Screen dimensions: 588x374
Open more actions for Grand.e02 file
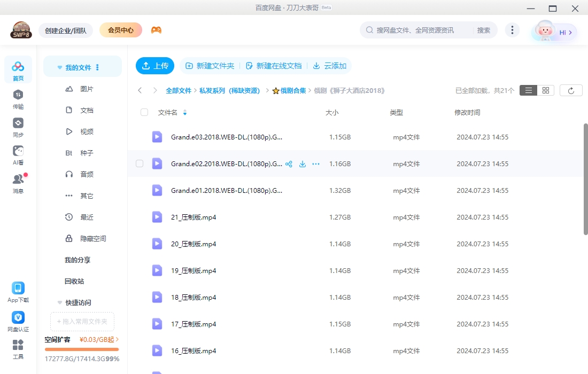(315, 164)
